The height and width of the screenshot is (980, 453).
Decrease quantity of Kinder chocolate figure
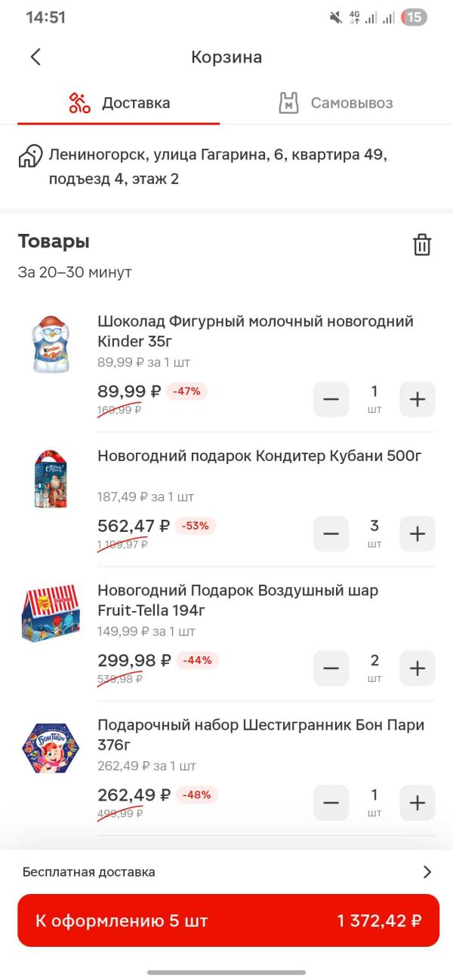331,399
